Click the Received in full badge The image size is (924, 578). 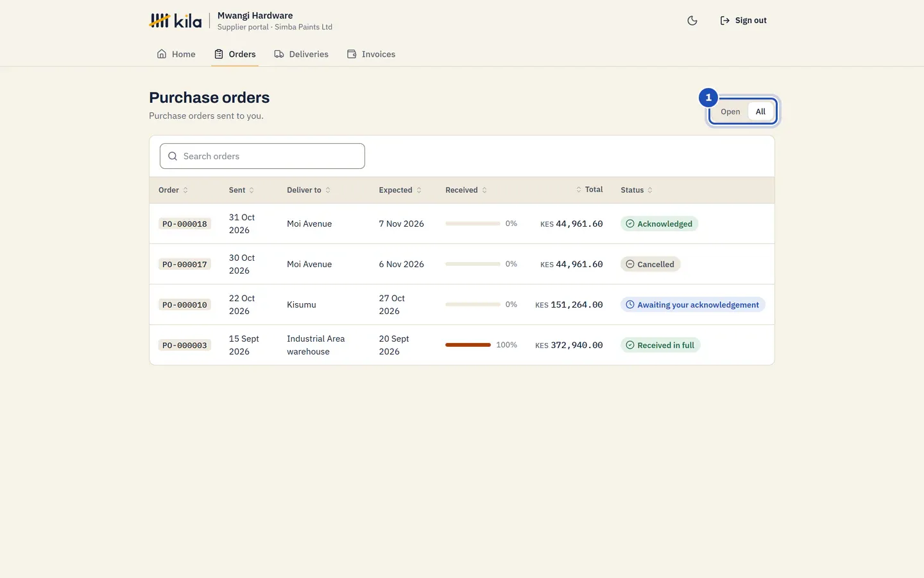(x=660, y=345)
